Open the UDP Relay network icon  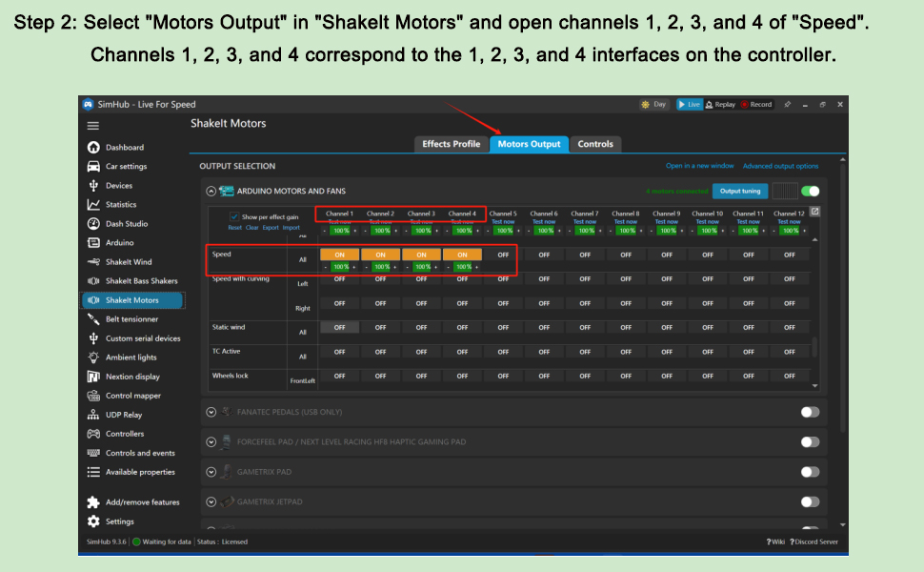tap(93, 415)
